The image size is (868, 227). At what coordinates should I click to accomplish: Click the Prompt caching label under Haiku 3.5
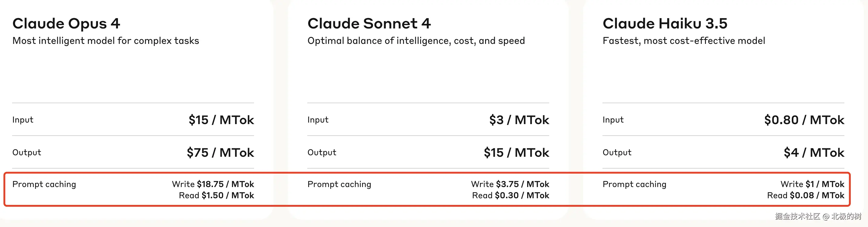[x=634, y=184]
